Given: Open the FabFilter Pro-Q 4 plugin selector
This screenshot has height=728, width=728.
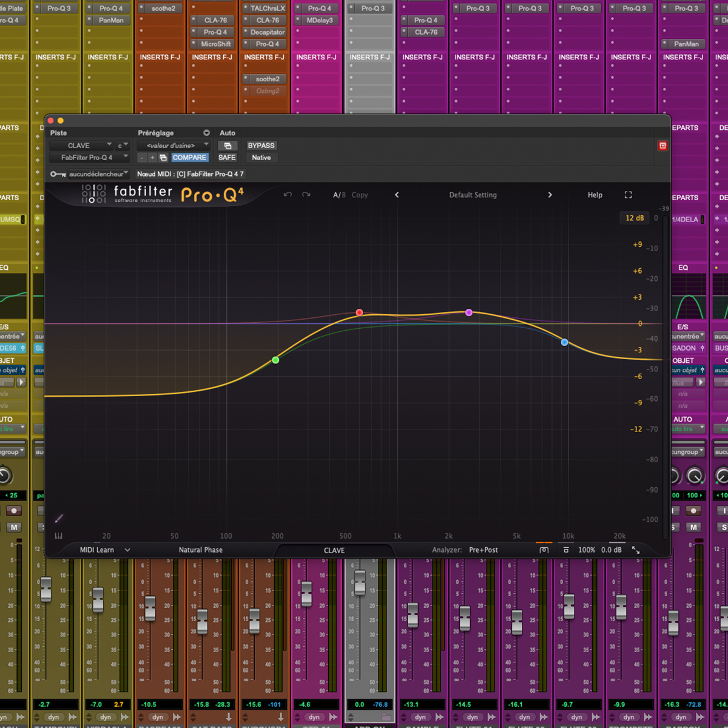Looking at the screenshot, I should click(x=90, y=158).
